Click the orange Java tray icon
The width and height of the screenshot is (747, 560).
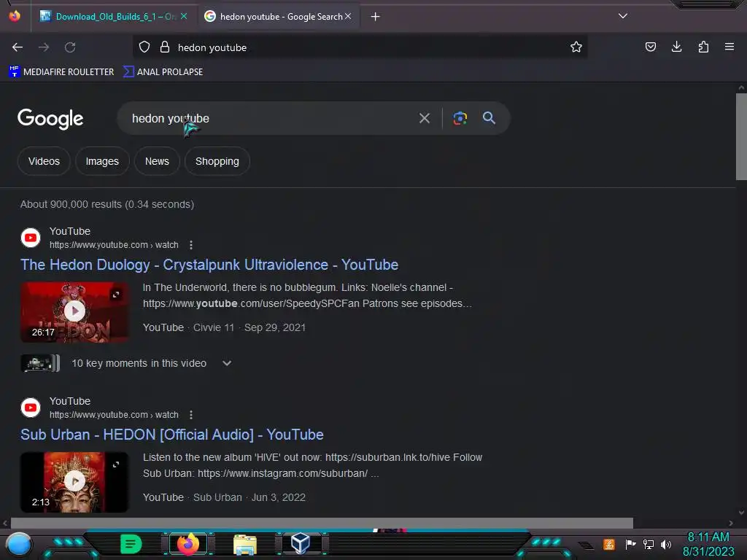(x=609, y=544)
